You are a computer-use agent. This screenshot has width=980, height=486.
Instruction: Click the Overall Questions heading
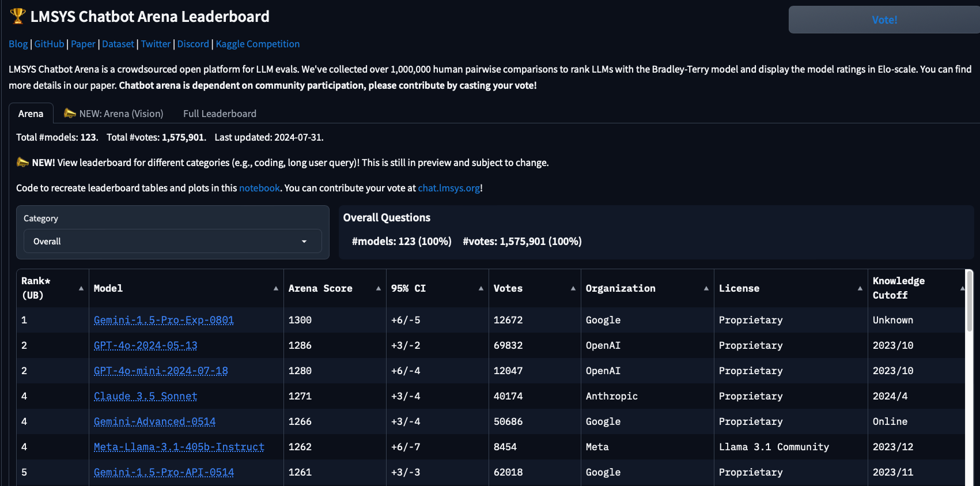coord(387,217)
